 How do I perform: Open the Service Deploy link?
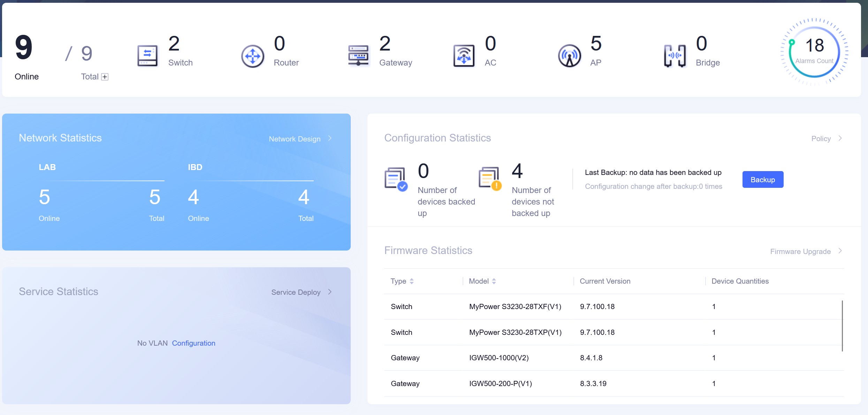tap(296, 292)
